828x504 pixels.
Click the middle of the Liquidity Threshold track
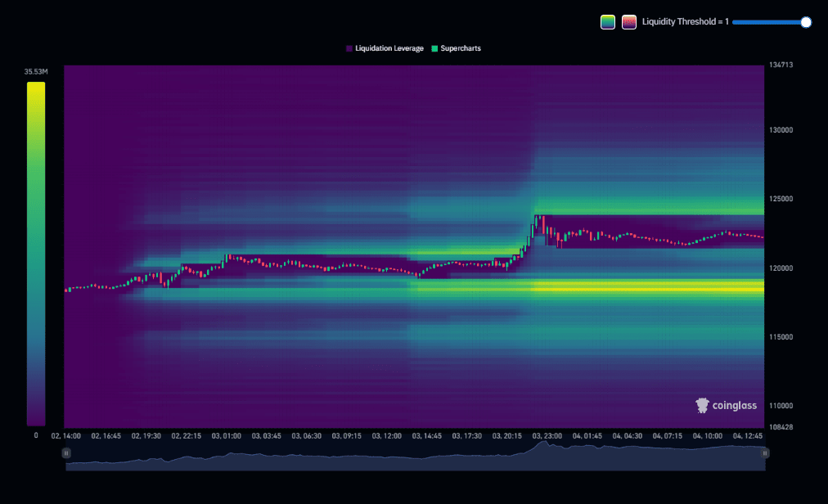coord(769,22)
